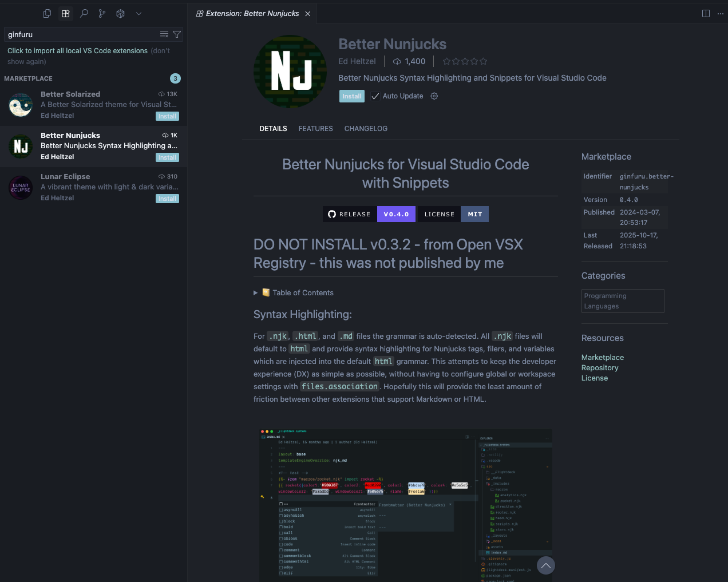Select Lunar Eclipse in the extension list
Image resolution: width=728 pixels, height=582 pixels.
pos(92,187)
